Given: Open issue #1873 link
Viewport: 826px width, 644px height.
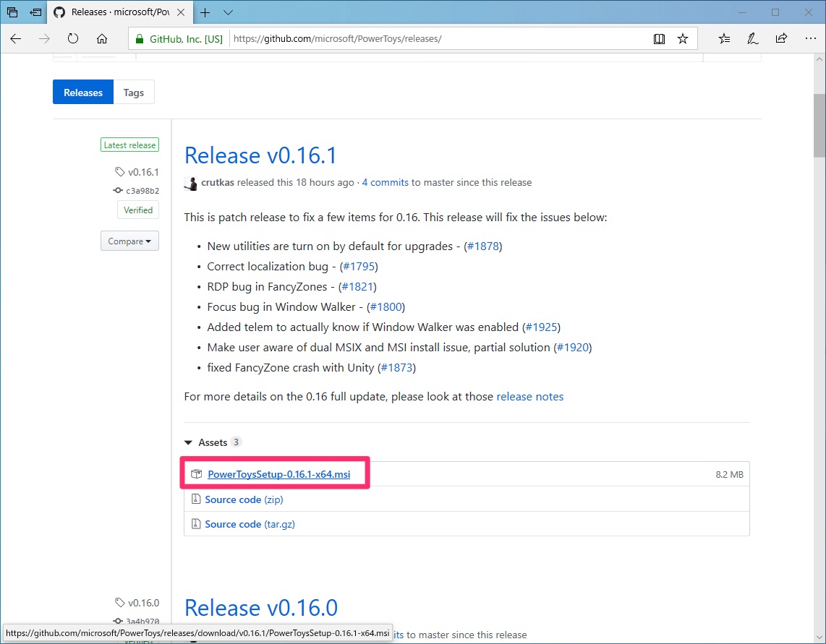Looking at the screenshot, I should [x=396, y=368].
